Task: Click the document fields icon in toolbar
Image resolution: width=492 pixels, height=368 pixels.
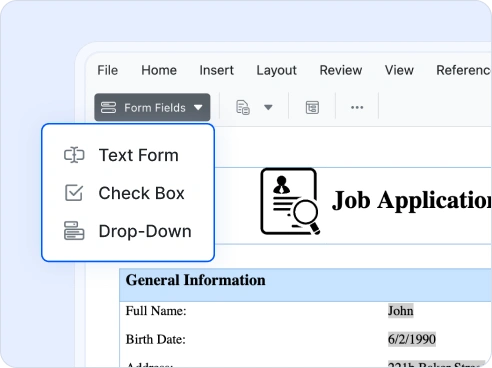Action: [x=243, y=107]
